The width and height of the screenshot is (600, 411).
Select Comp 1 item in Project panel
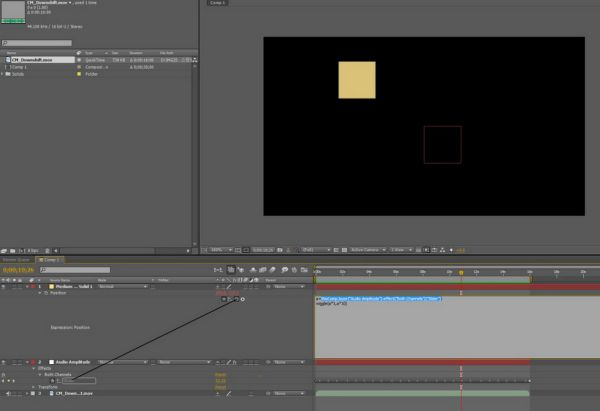pos(18,67)
